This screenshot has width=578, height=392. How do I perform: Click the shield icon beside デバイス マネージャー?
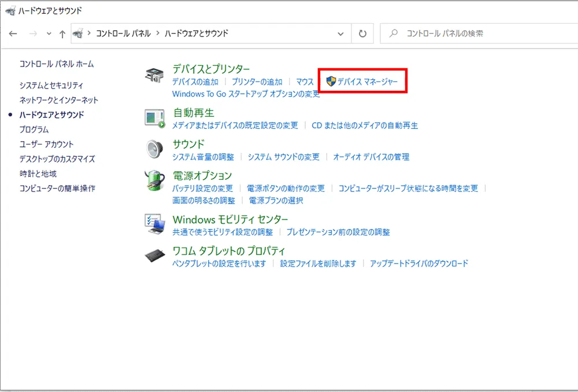click(331, 81)
